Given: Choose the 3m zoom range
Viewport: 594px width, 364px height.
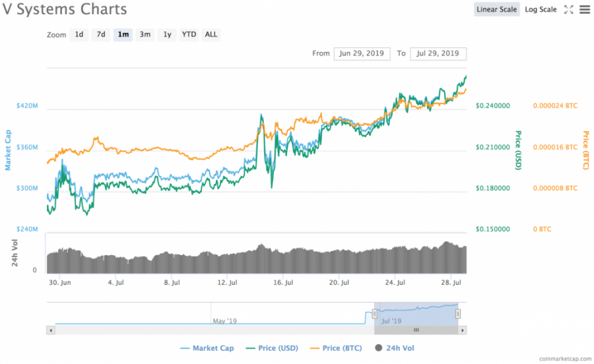Looking at the screenshot, I should 145,34.
